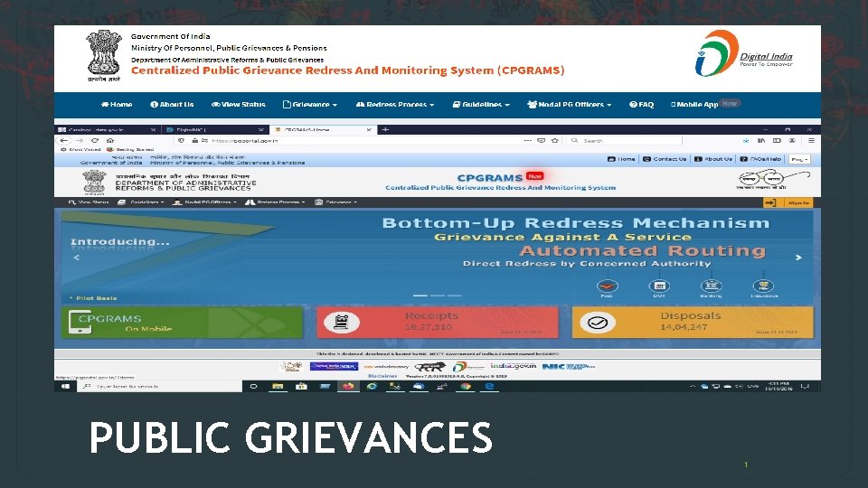Go forward with the browser forward arrow
The width and height of the screenshot is (868, 488).
[80, 141]
